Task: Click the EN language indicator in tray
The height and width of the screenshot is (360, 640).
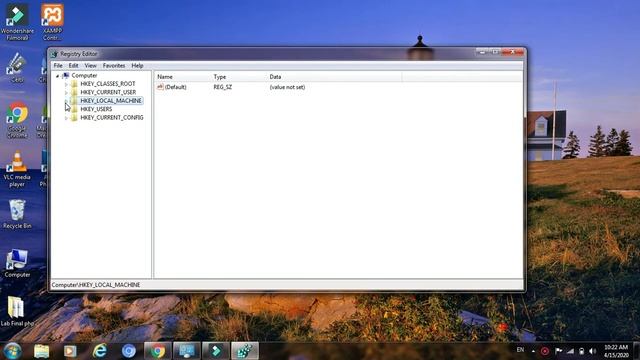Action: click(x=520, y=350)
